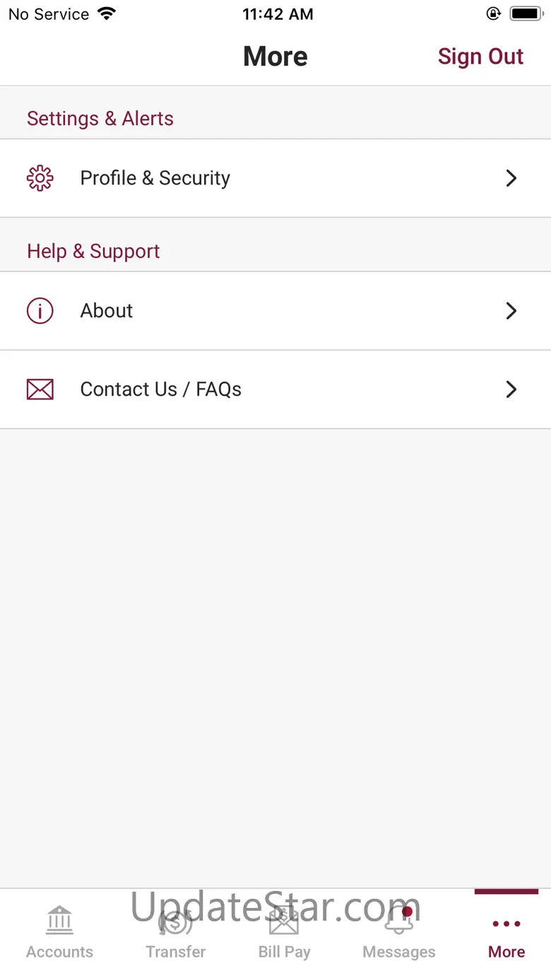This screenshot has width=551, height=980.
Task: Switch to the Messages tab label
Action: pyautogui.click(x=399, y=952)
